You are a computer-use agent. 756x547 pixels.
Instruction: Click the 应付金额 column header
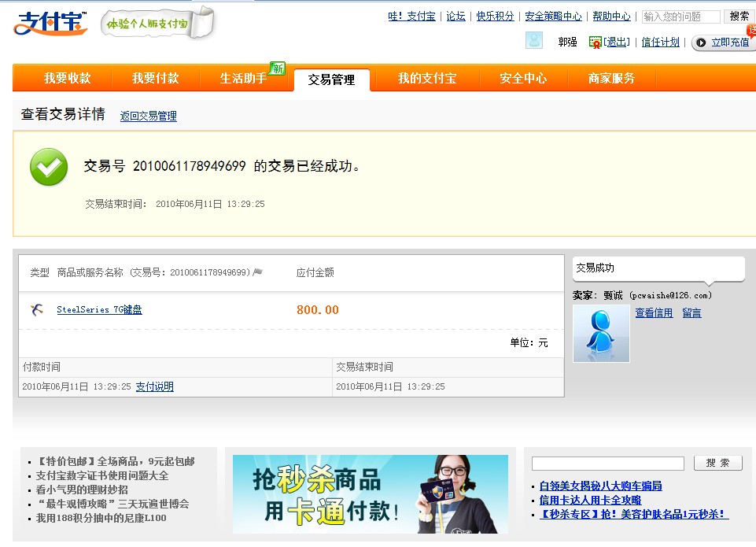click(x=315, y=272)
